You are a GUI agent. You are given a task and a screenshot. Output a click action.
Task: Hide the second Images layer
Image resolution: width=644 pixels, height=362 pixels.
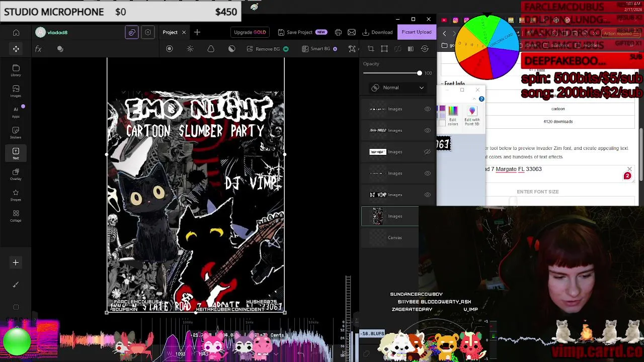tap(428, 130)
